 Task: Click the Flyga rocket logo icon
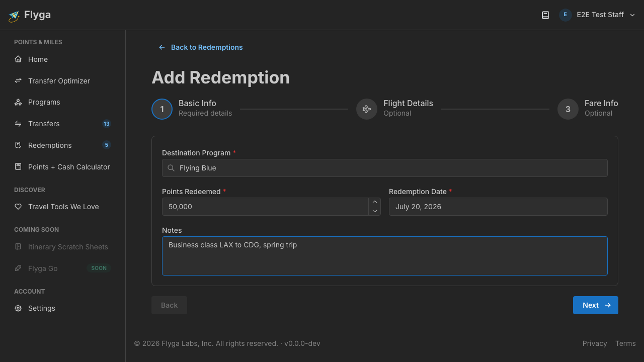click(14, 16)
